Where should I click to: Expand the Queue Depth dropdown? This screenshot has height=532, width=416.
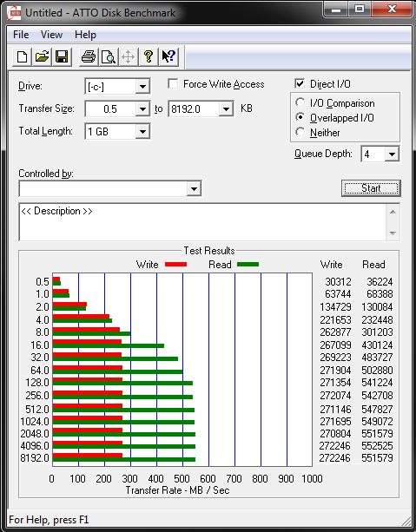coord(392,154)
